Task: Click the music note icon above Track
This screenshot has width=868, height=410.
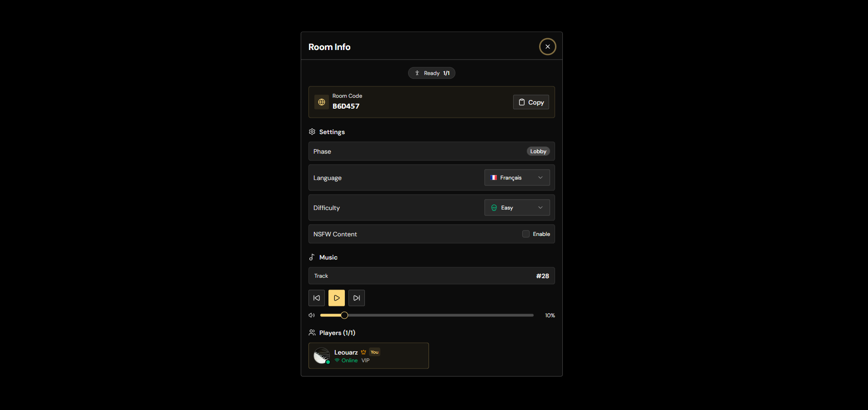Action: [x=312, y=257]
